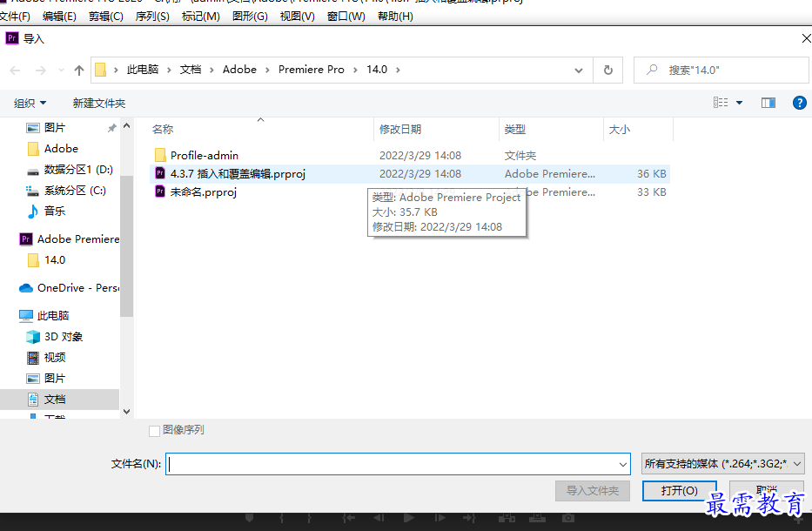Viewport: 812px width, 531px height.
Task: Open recent locations dropdown chevron
Action: 61,70
